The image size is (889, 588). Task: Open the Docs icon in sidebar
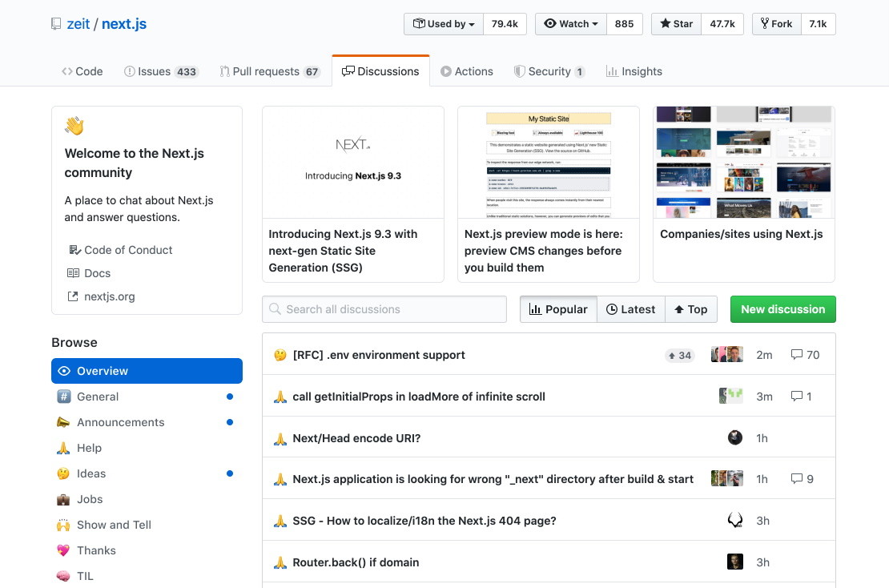[72, 273]
